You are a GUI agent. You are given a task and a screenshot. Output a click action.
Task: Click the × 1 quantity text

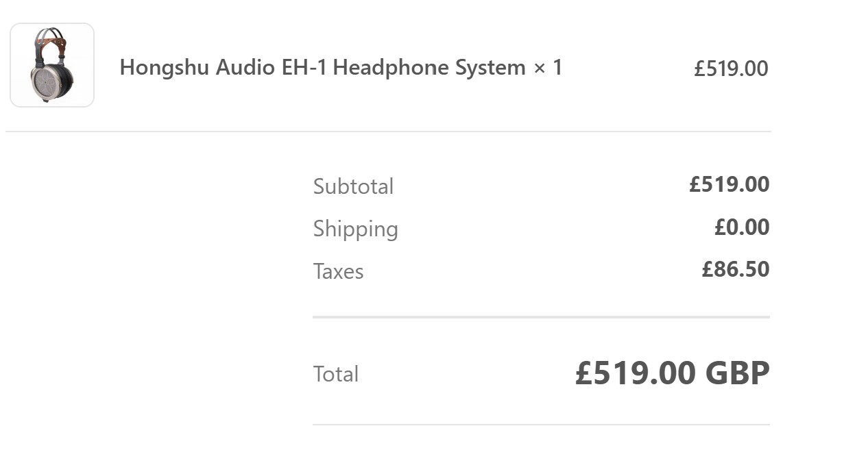tap(548, 68)
